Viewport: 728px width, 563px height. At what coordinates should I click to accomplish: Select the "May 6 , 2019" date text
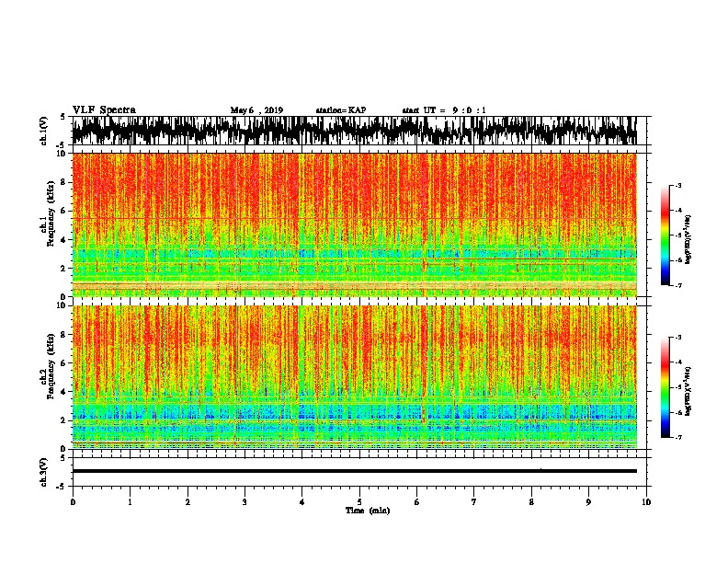coord(256,110)
